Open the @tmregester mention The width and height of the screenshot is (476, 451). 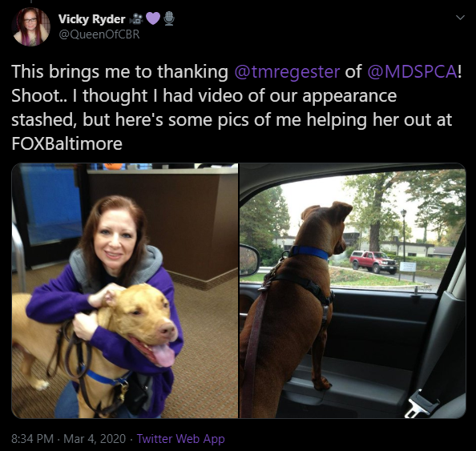(287, 71)
